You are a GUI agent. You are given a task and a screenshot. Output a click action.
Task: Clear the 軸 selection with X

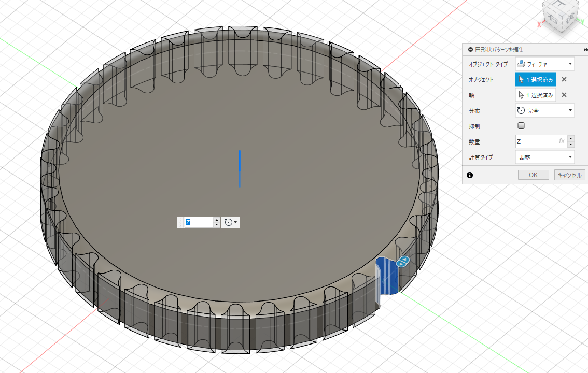pos(564,95)
